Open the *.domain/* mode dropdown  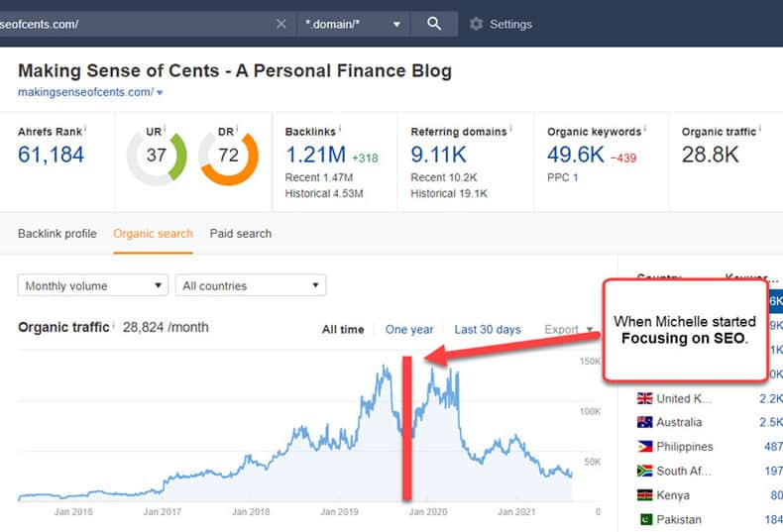(354, 24)
